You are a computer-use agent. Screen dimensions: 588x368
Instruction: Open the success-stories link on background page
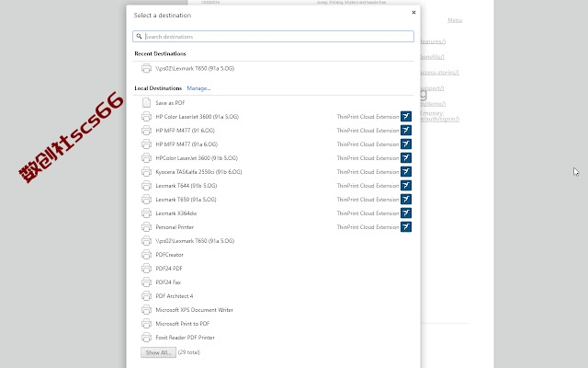[439, 73]
